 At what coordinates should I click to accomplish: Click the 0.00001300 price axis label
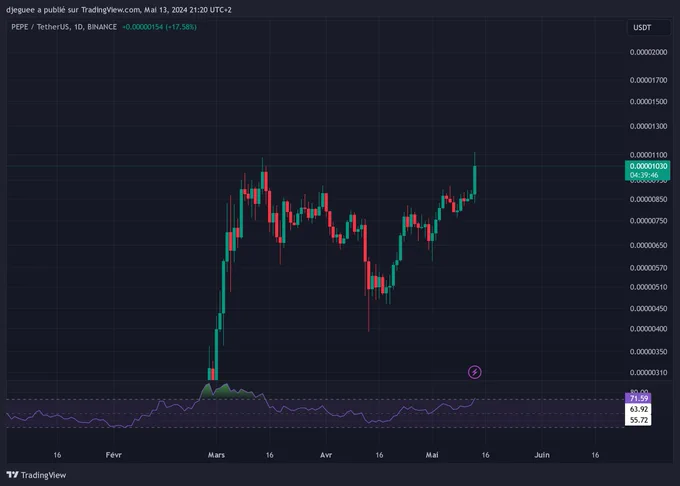pyautogui.click(x=648, y=126)
